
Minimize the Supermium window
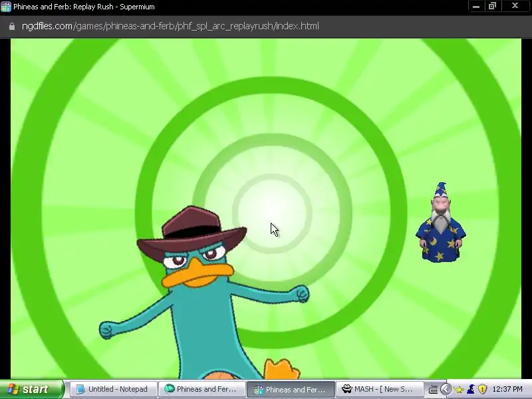(x=476, y=6)
